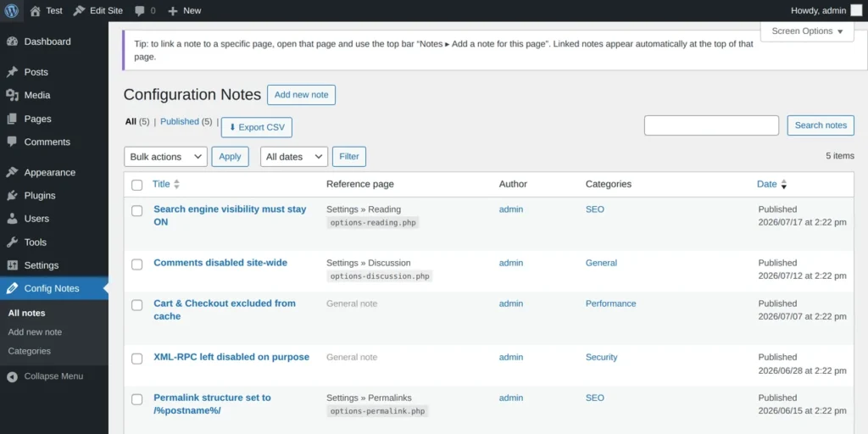Viewport: 868px width, 434px height.
Task: Select the XML-RPC left disabled note checkbox
Action: pyautogui.click(x=136, y=359)
